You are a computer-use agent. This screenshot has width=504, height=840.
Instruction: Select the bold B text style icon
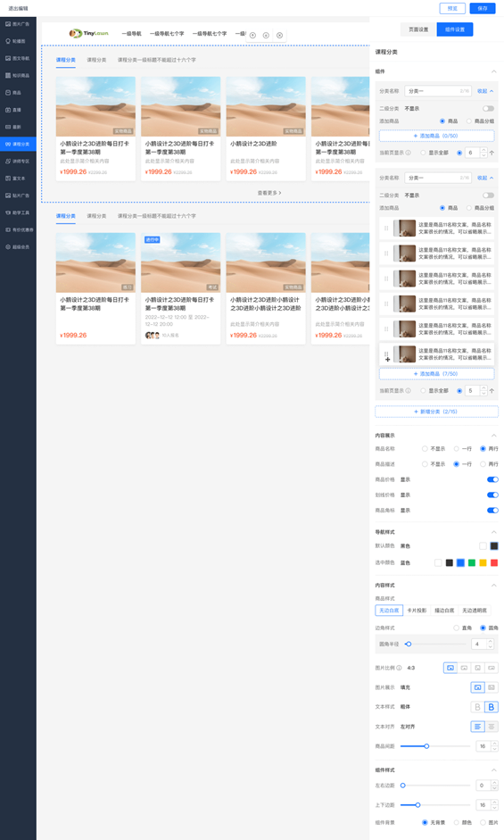(491, 707)
